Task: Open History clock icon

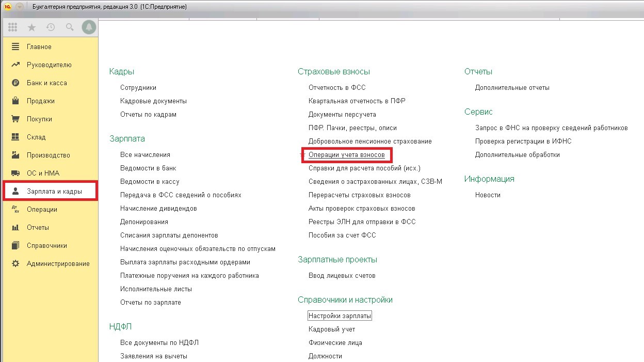Action: (x=51, y=27)
